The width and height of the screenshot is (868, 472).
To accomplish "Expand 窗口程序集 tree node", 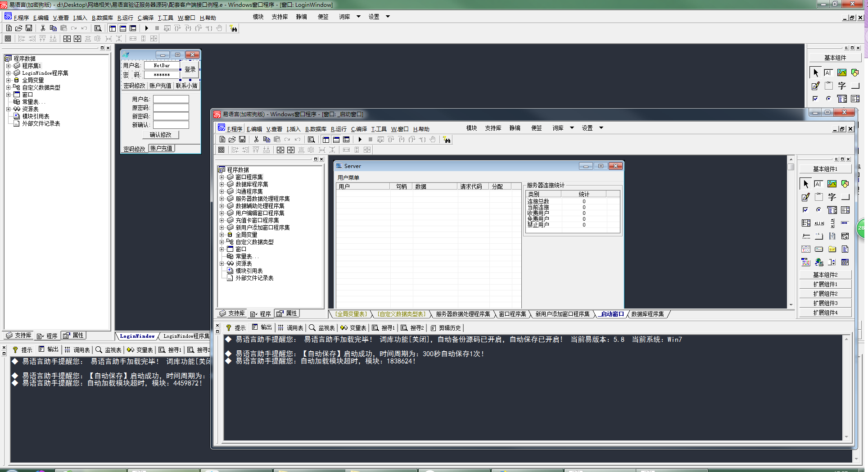I will pos(222,177).
